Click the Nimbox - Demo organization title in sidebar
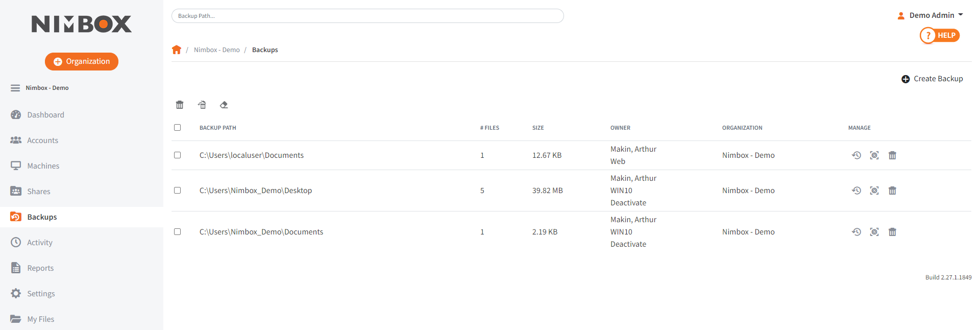 click(47, 88)
